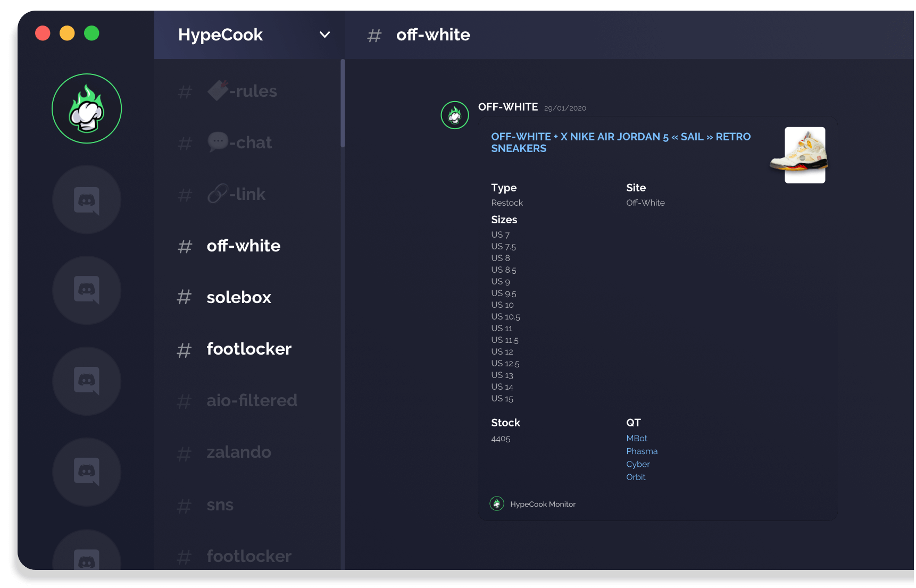Viewport: 916px width, 588px height.
Task: Click the yellow macOS minimize button
Action: (67, 33)
